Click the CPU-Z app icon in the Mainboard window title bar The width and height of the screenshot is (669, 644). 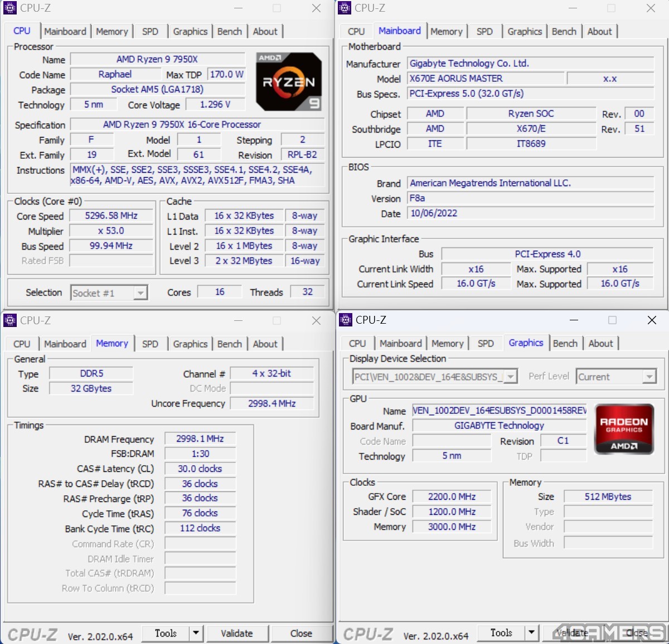(345, 8)
